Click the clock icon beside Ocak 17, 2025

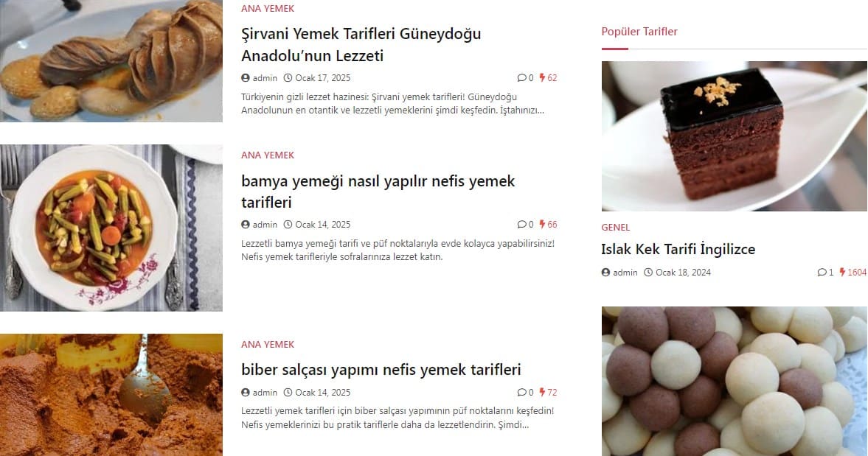[x=288, y=78]
